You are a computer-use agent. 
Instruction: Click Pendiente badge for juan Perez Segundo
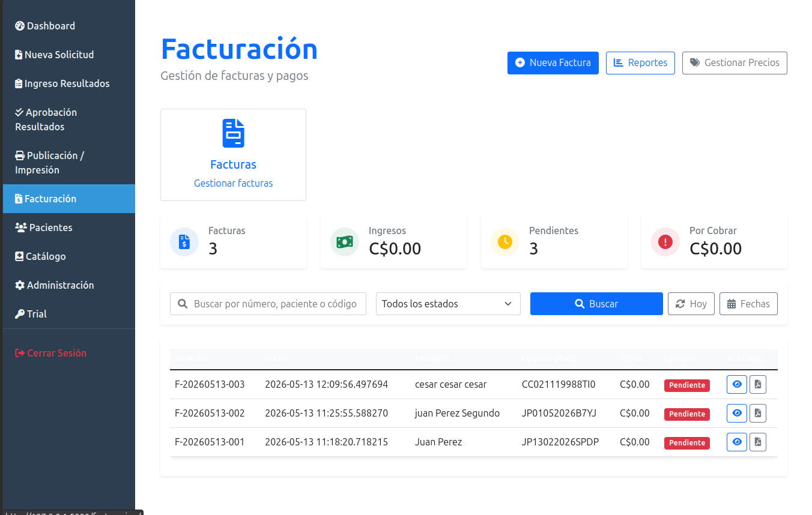point(687,414)
